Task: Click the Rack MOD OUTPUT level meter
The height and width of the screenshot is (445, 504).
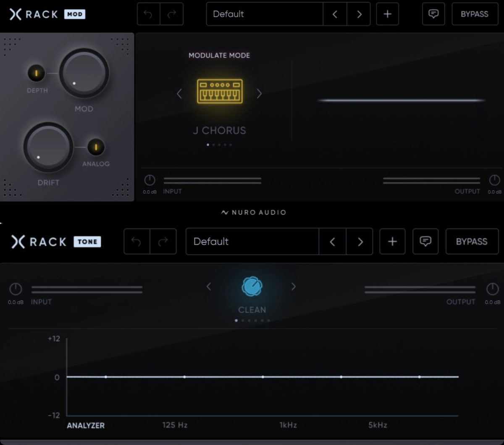Action: 431,181
